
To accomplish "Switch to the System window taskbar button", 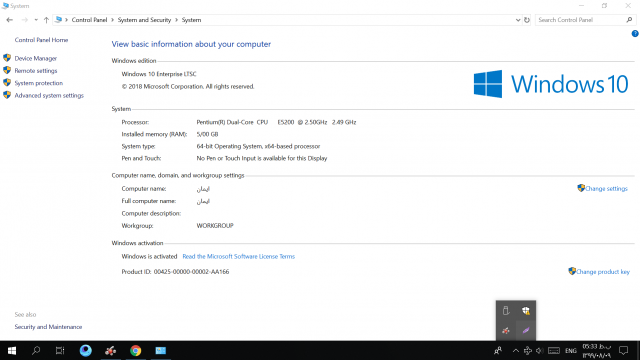I will coord(160,351).
